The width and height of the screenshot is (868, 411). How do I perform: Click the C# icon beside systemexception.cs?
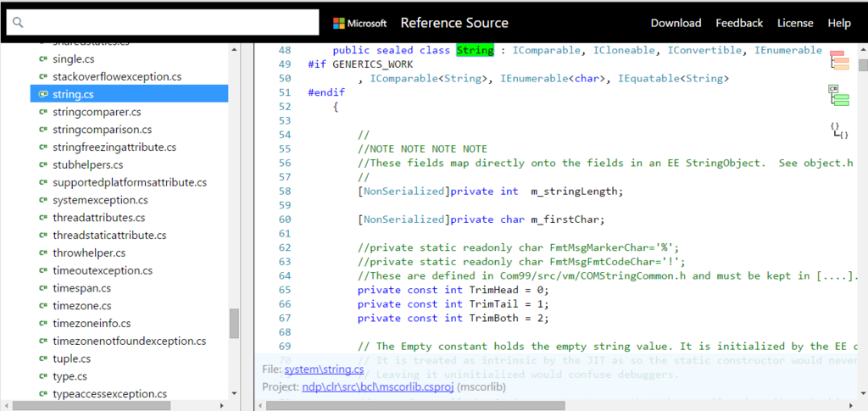tap(42, 200)
